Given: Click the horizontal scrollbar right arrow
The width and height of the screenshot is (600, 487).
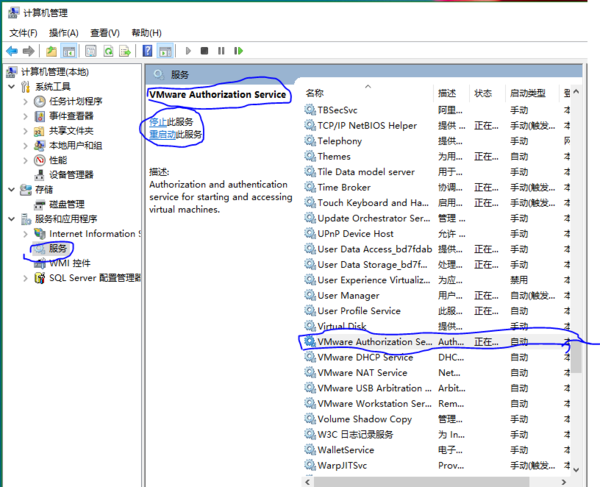Looking at the screenshot, I should click(x=564, y=482).
